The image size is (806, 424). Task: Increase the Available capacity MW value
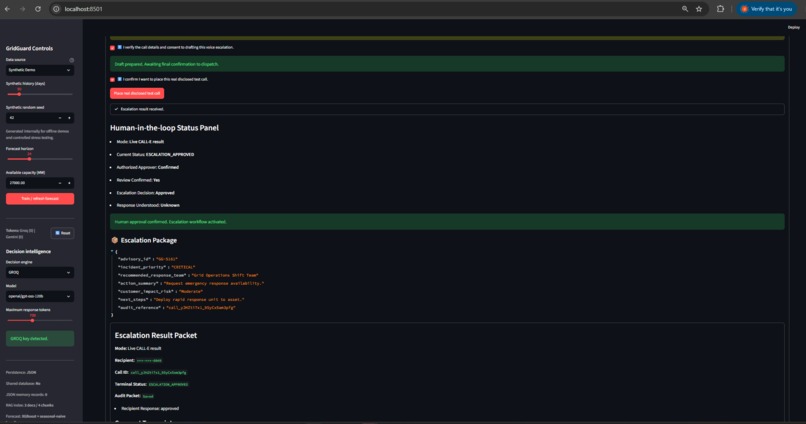click(x=69, y=183)
